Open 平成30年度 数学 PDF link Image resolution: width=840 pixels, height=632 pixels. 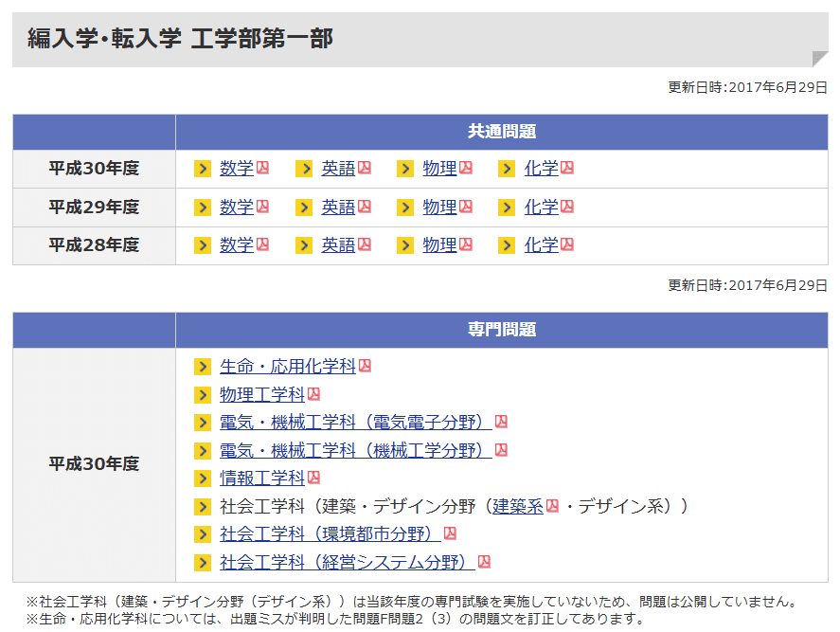tap(236, 169)
